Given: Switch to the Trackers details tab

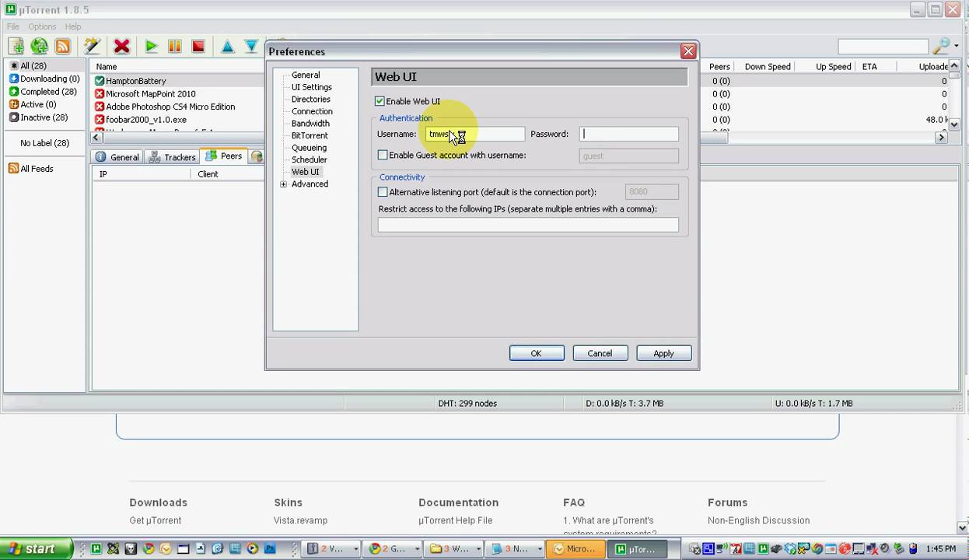Looking at the screenshot, I should point(171,157).
